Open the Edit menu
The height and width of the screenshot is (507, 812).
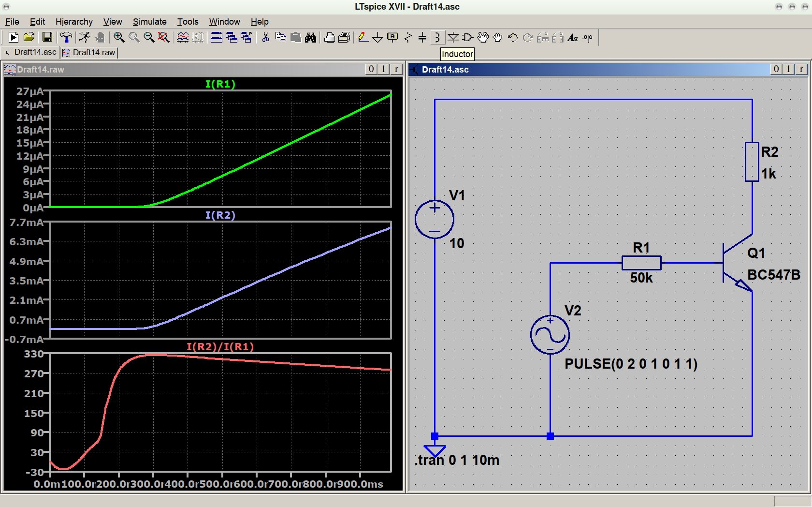coord(37,22)
